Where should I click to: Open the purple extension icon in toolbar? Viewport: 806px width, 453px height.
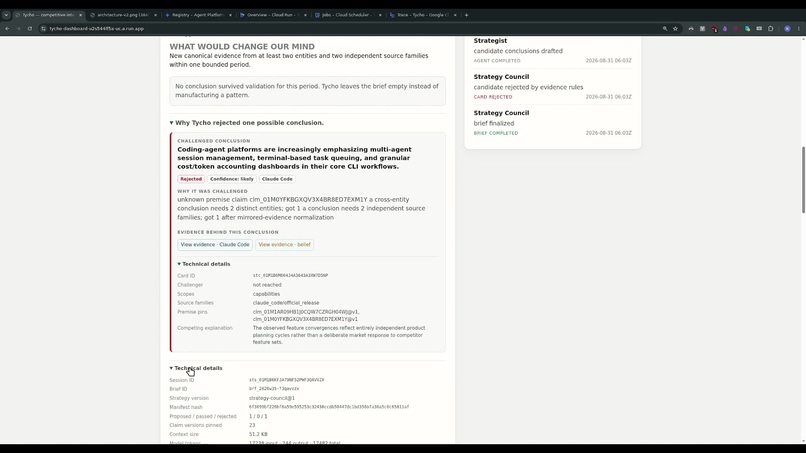[x=725, y=29]
